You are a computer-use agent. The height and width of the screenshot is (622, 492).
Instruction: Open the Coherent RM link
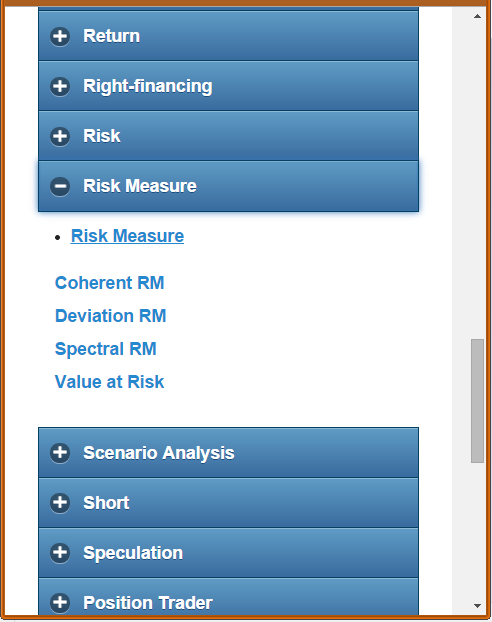tap(110, 283)
